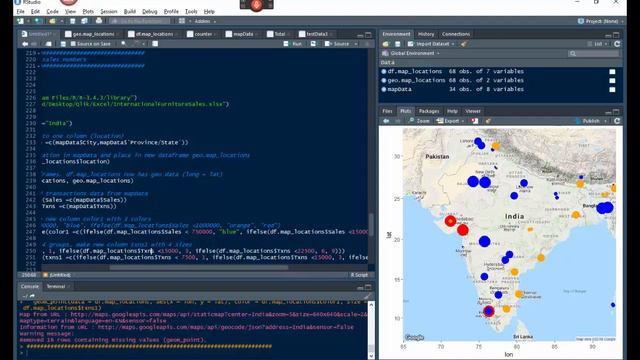This screenshot has height=360, width=640.
Task: Open the Session menu
Action: (x=109, y=11)
